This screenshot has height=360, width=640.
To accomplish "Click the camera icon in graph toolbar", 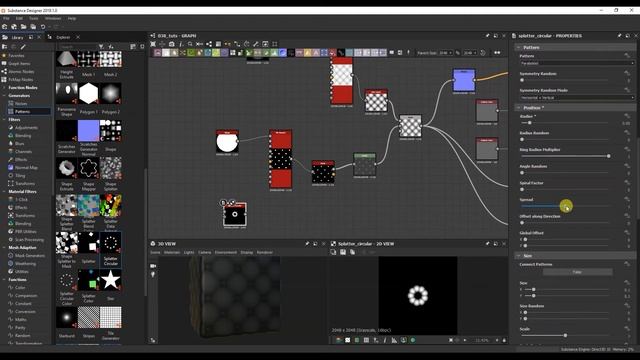I will (x=171, y=44).
